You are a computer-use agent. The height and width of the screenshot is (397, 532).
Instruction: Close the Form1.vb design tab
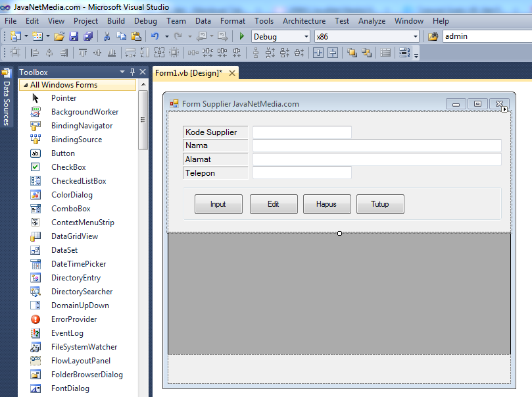tap(232, 73)
